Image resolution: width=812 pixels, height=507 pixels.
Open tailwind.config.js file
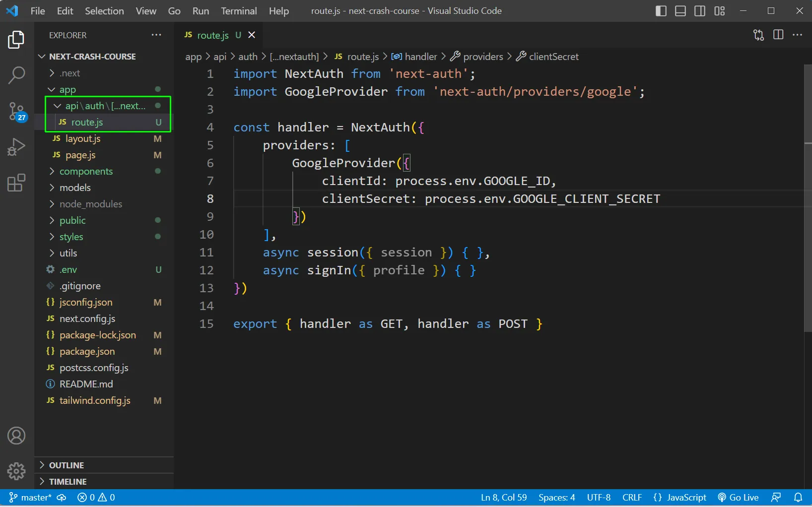point(104,400)
